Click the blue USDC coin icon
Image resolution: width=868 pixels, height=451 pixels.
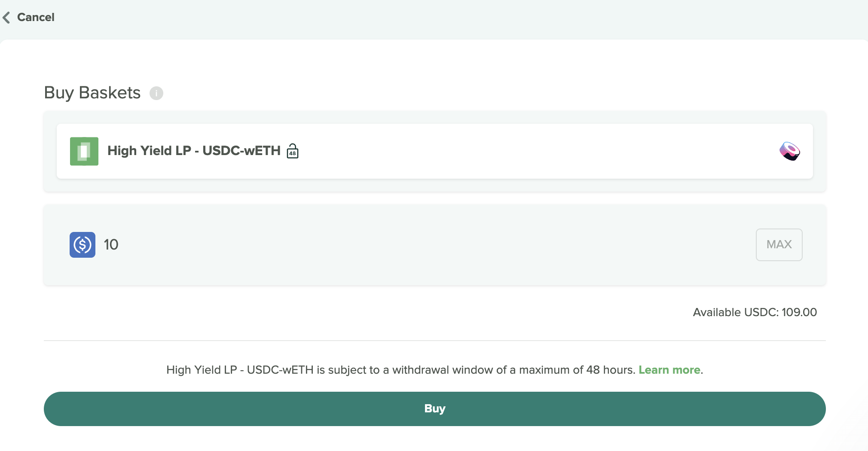[x=83, y=245]
